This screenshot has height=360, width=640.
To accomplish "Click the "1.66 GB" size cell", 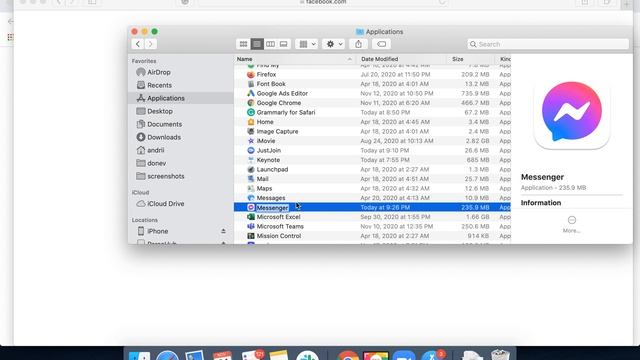I will (477, 217).
